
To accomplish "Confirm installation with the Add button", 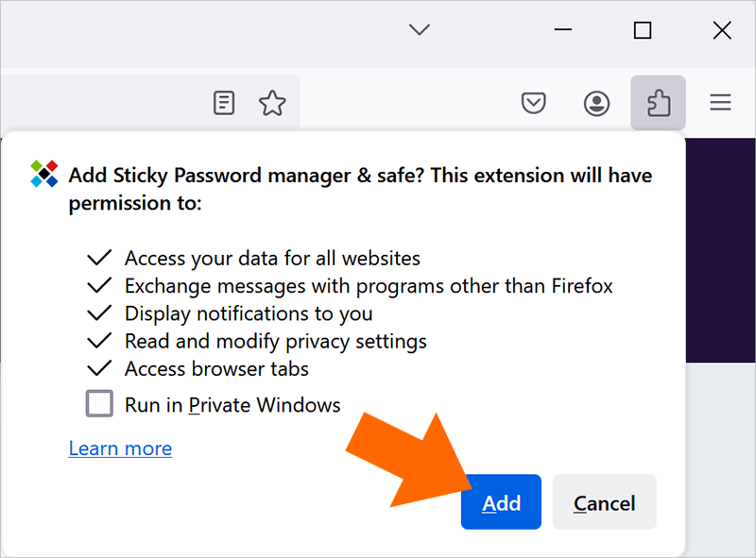I will tap(501, 501).
